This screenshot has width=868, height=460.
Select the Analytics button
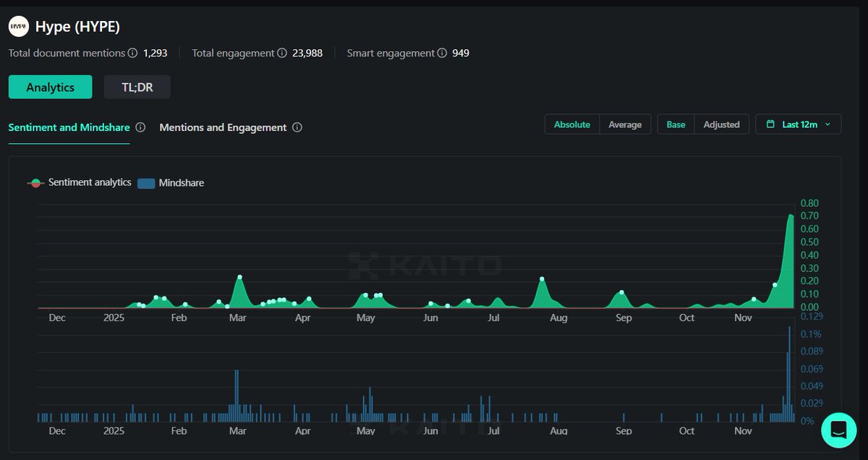point(50,87)
